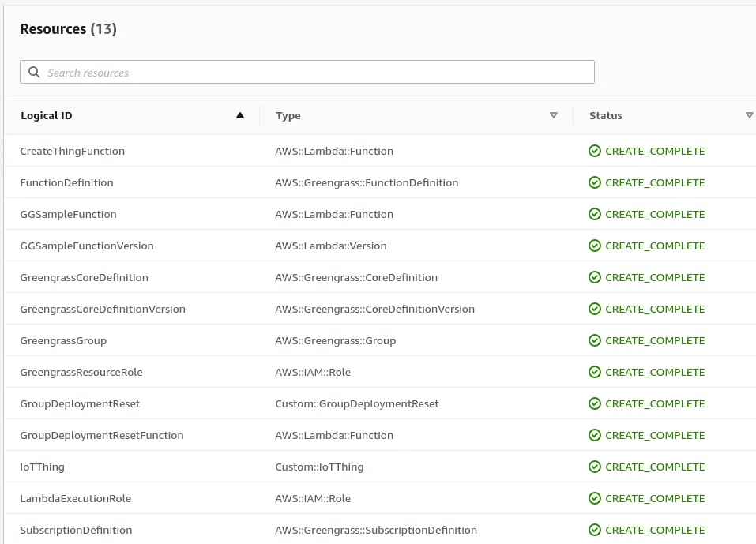Click Custom::IoTThing type cell
756x544 pixels.
pos(319,467)
